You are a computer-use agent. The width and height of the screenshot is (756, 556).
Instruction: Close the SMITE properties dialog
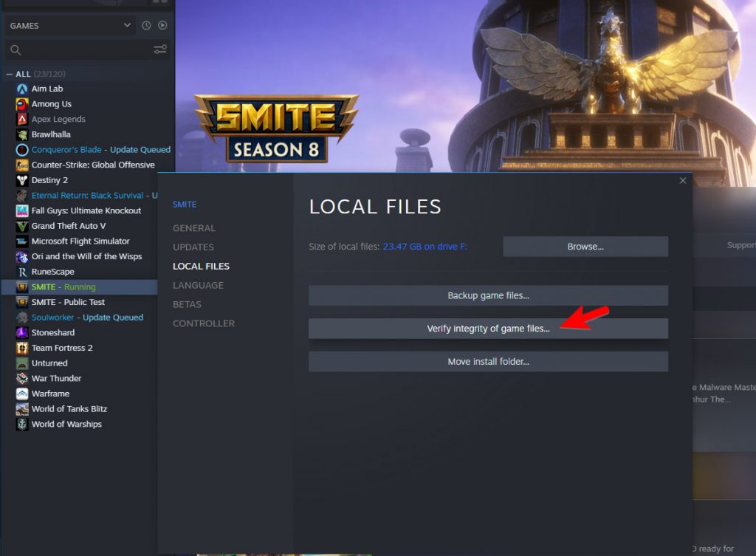tap(683, 180)
